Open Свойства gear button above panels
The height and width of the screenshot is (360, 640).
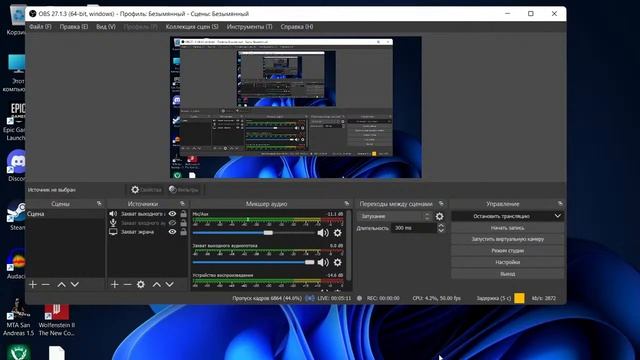click(146, 190)
